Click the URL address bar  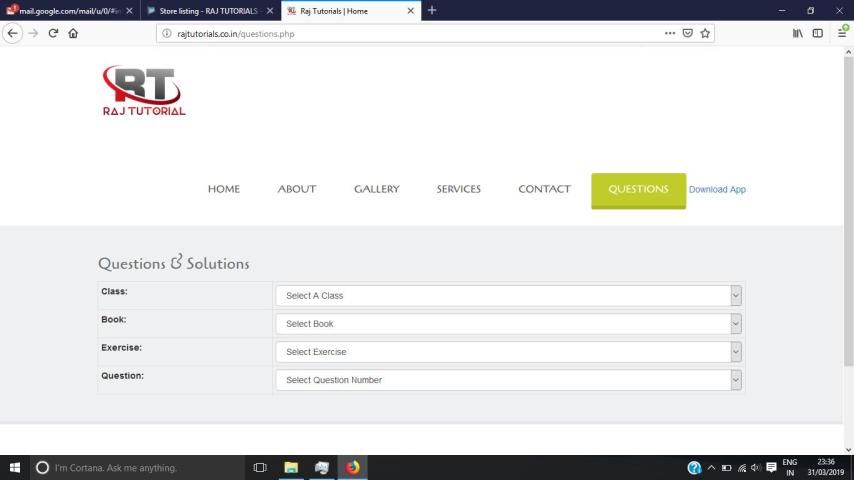[410, 33]
